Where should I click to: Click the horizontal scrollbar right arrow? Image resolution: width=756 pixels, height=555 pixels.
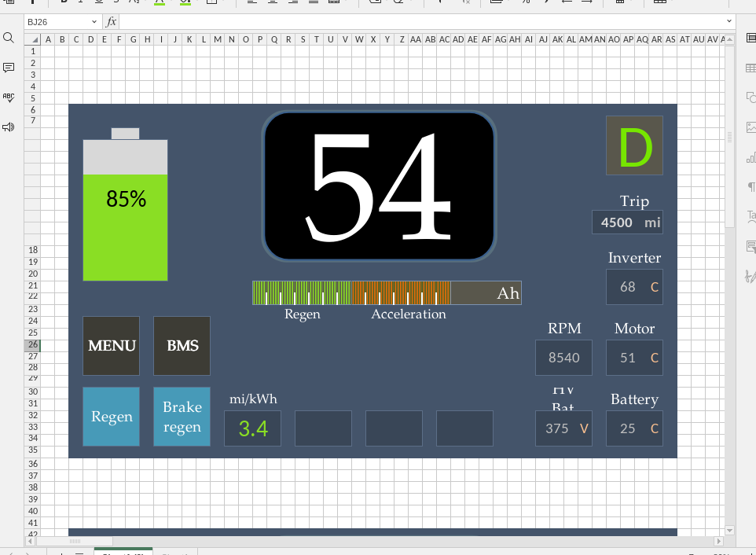coord(718,541)
